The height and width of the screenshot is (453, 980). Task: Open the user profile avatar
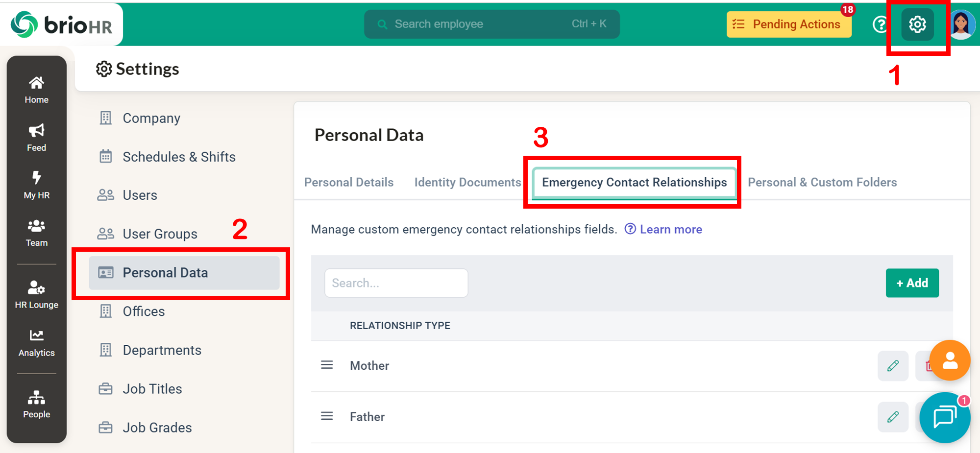coord(961,24)
